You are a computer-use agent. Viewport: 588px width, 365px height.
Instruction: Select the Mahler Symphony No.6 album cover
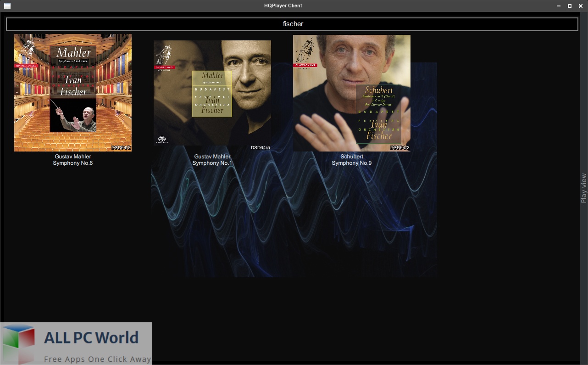pos(73,93)
